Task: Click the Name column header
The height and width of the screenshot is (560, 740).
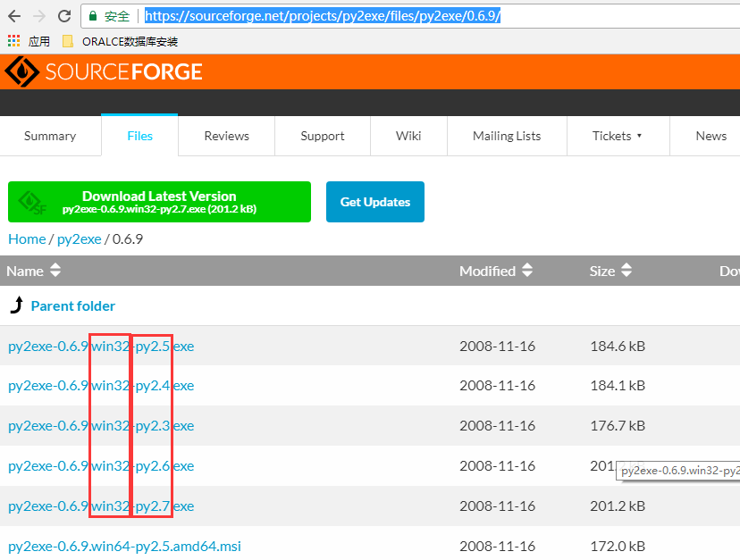Action: (25, 271)
